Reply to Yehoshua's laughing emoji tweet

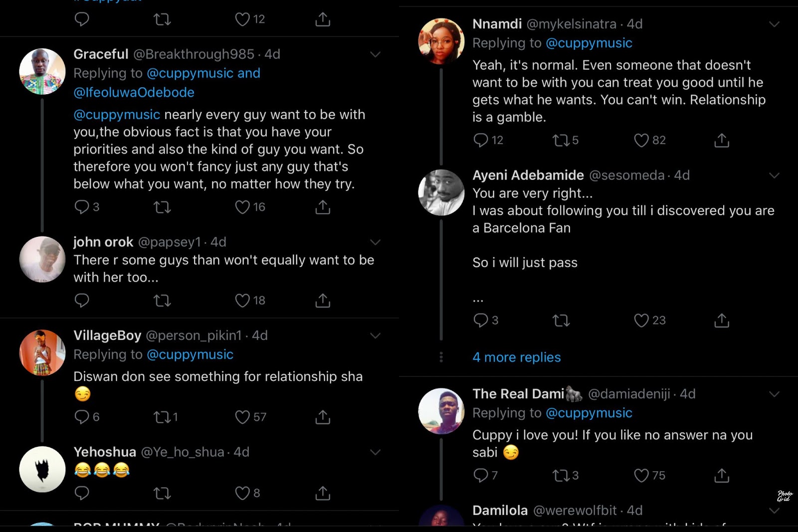[82, 493]
